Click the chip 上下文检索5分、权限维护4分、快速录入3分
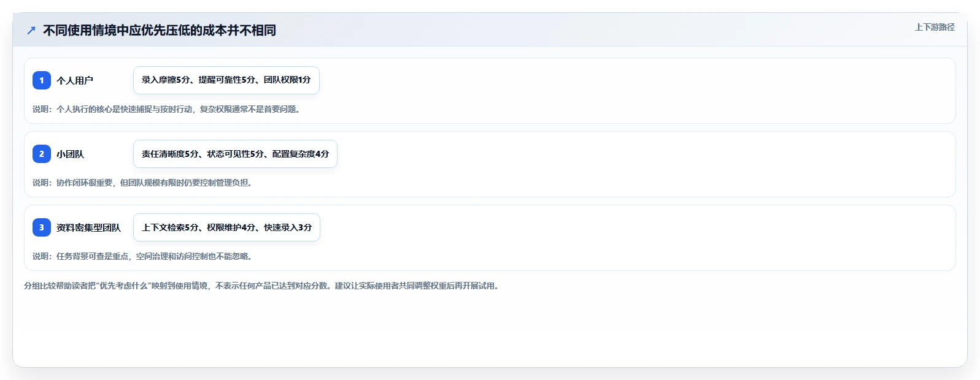 226,227
